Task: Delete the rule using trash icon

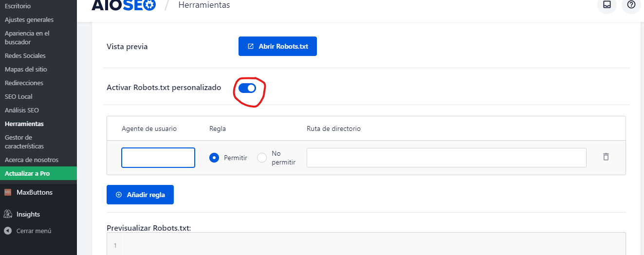Action: pyautogui.click(x=606, y=157)
